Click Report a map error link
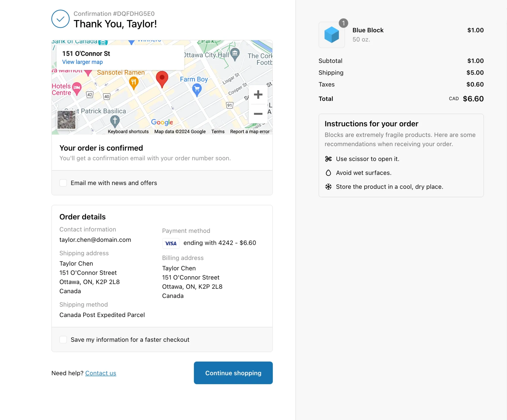 click(250, 132)
